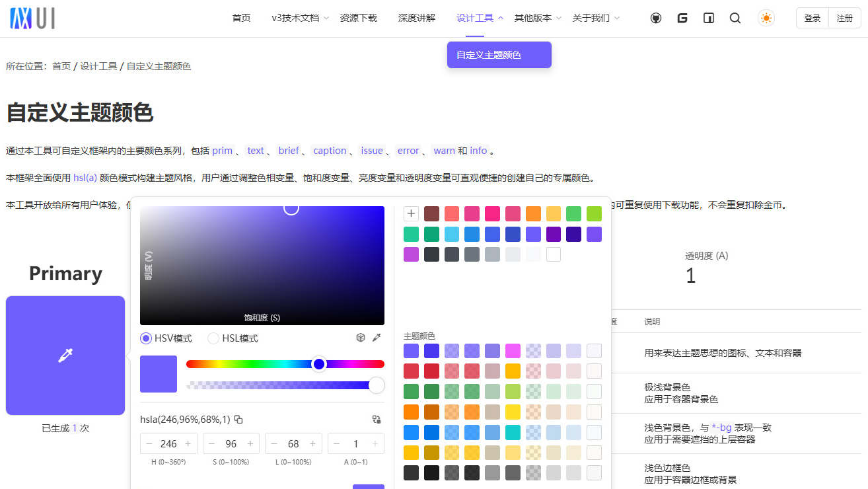Open the 资源下载 menu item
This screenshot has width=868, height=489.
coord(359,18)
